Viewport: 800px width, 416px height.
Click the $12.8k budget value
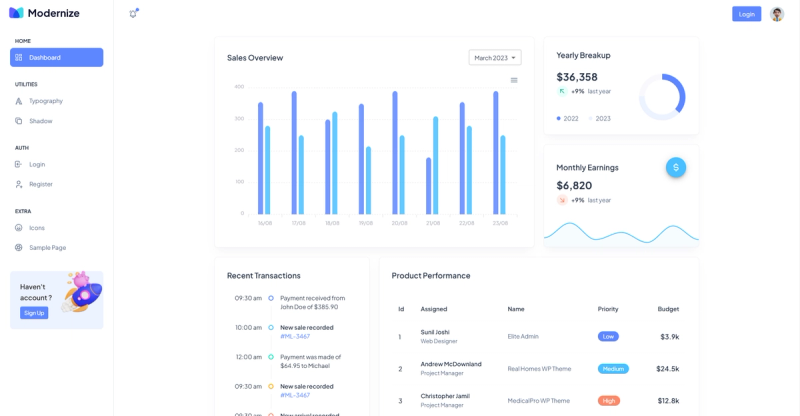668,401
